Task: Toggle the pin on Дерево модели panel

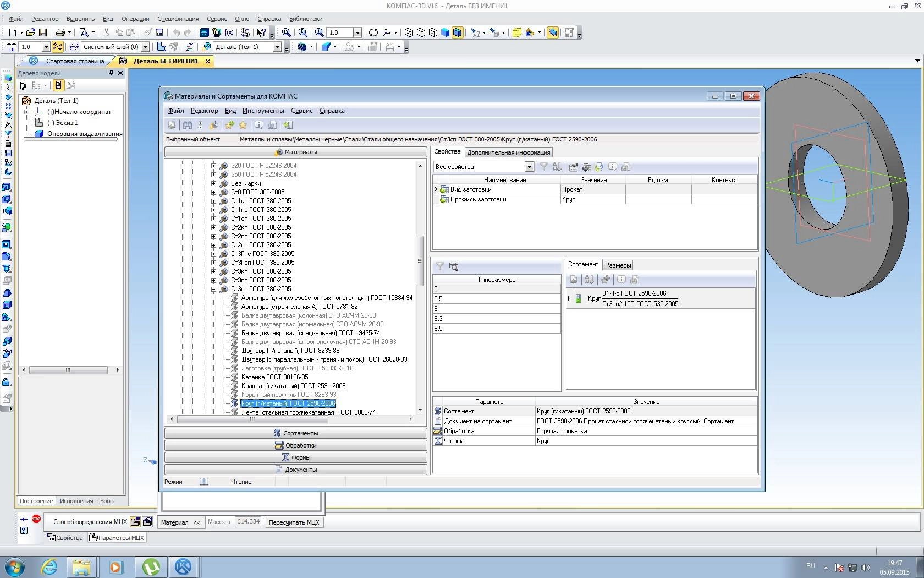Action: [x=111, y=73]
